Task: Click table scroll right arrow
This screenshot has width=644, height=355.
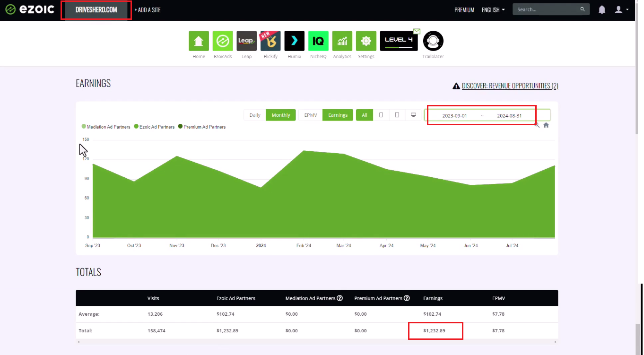Action: [556, 341]
